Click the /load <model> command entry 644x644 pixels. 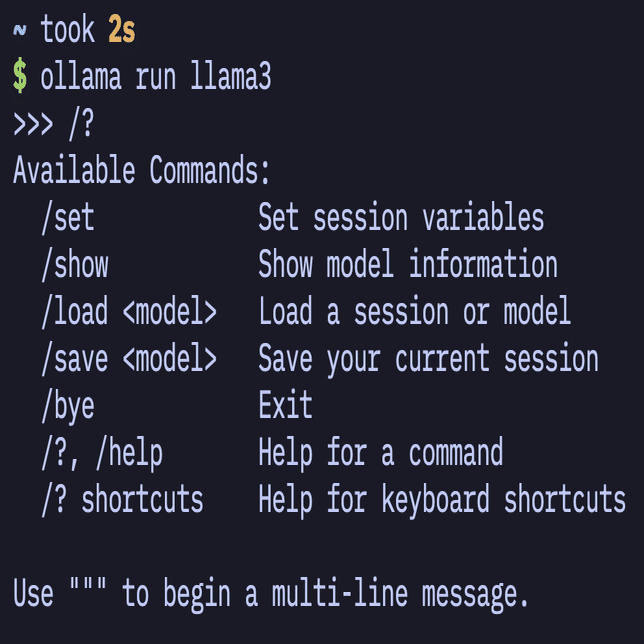coord(129,312)
